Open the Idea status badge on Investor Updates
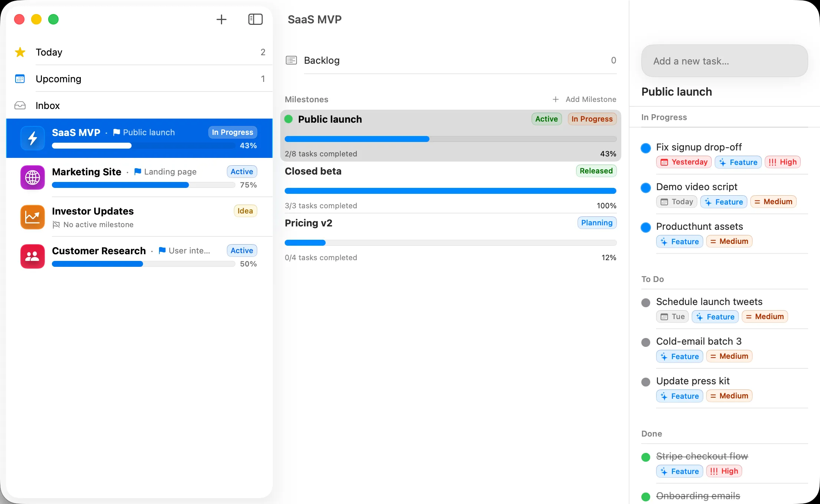This screenshot has height=504, width=820. [245, 211]
